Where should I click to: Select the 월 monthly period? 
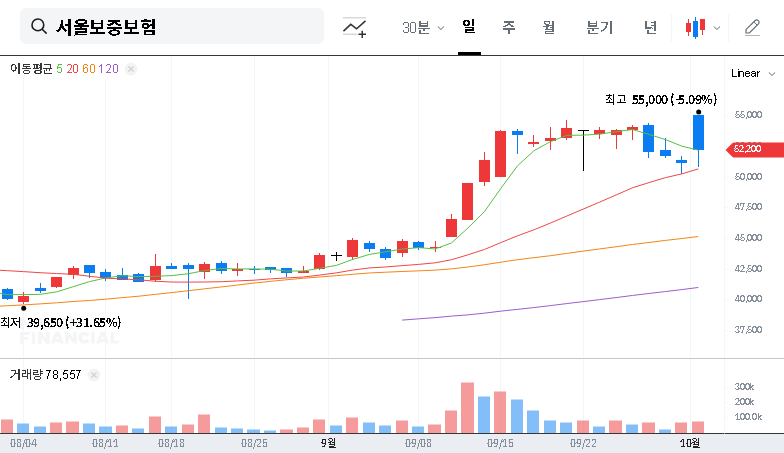[548, 28]
